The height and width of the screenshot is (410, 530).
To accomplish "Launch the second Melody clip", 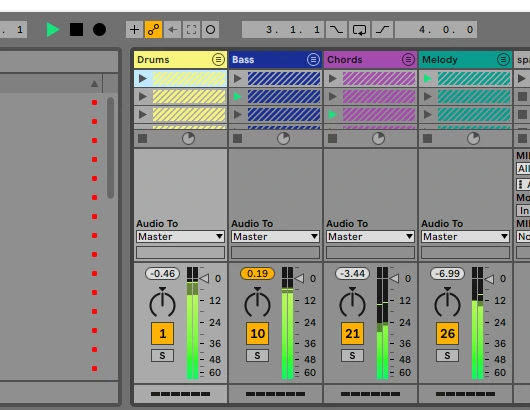I will pyautogui.click(x=428, y=97).
